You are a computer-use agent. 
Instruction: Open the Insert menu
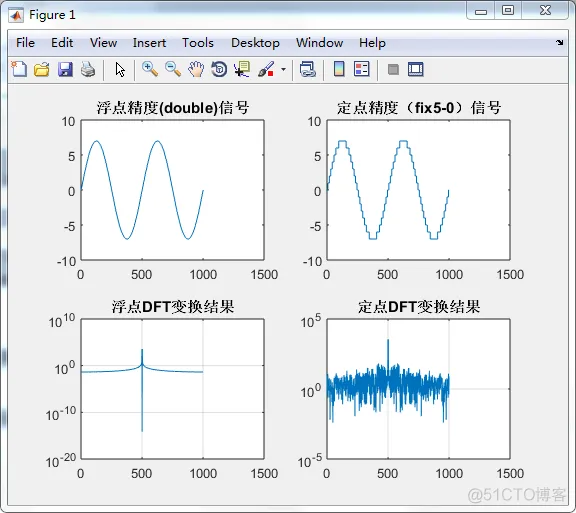pos(149,43)
